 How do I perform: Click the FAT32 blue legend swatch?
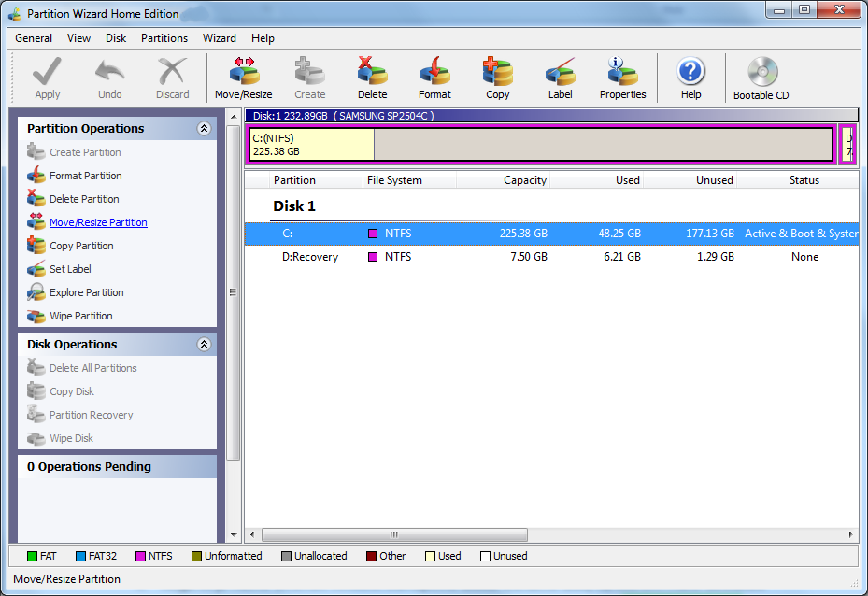[81, 556]
